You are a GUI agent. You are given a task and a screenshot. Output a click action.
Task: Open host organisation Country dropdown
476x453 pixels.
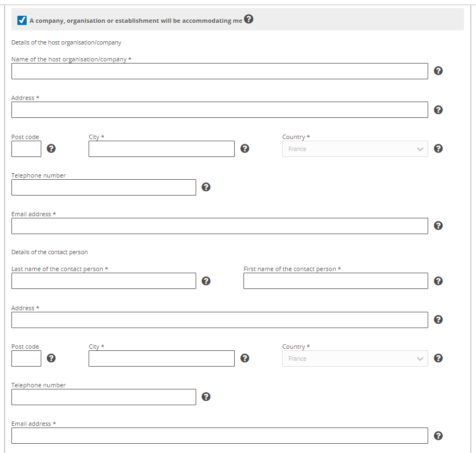(355, 149)
